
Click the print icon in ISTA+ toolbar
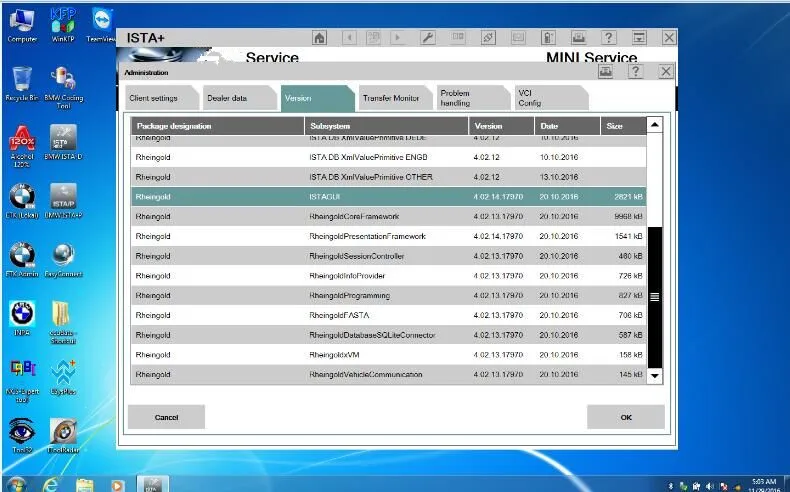(x=578, y=38)
